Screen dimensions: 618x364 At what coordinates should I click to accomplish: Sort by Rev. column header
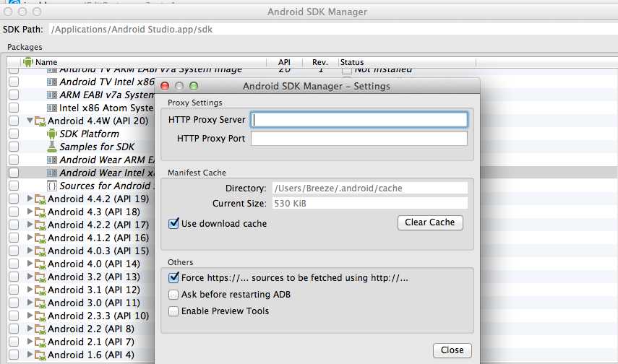pyautogui.click(x=320, y=62)
